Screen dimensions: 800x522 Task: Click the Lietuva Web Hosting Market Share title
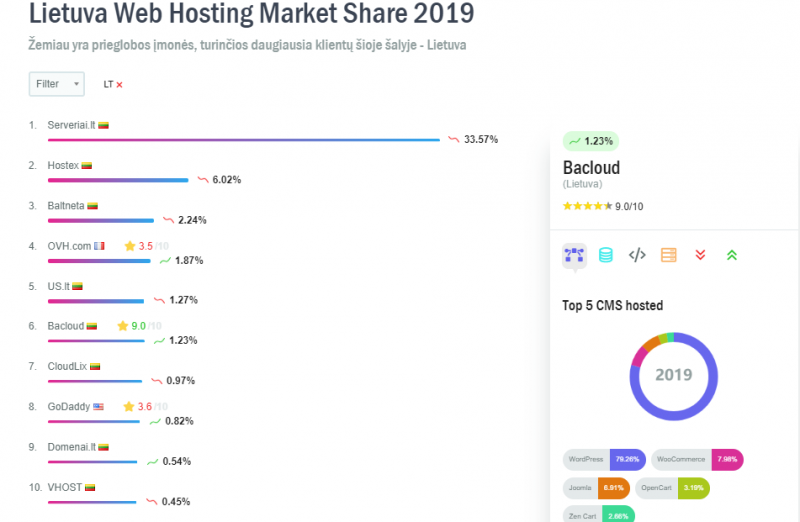pyautogui.click(x=252, y=13)
